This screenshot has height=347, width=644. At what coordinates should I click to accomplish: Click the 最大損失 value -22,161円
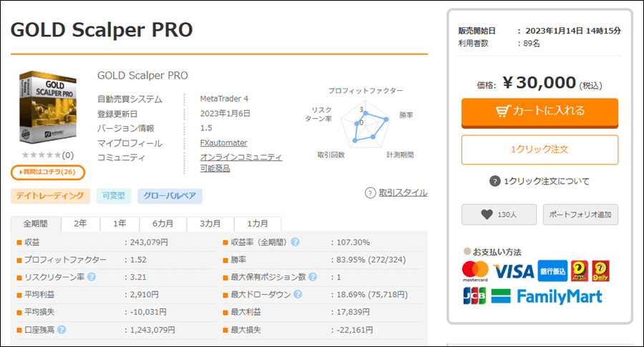click(x=355, y=330)
